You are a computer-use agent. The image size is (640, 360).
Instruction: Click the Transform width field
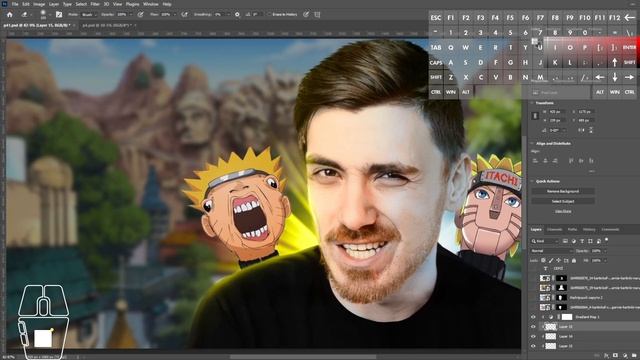(x=556, y=111)
